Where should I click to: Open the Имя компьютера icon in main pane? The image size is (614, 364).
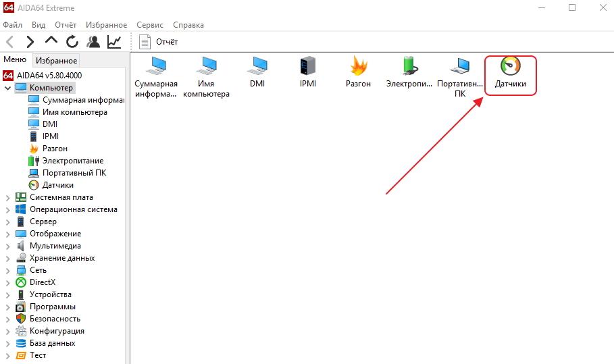207,77
